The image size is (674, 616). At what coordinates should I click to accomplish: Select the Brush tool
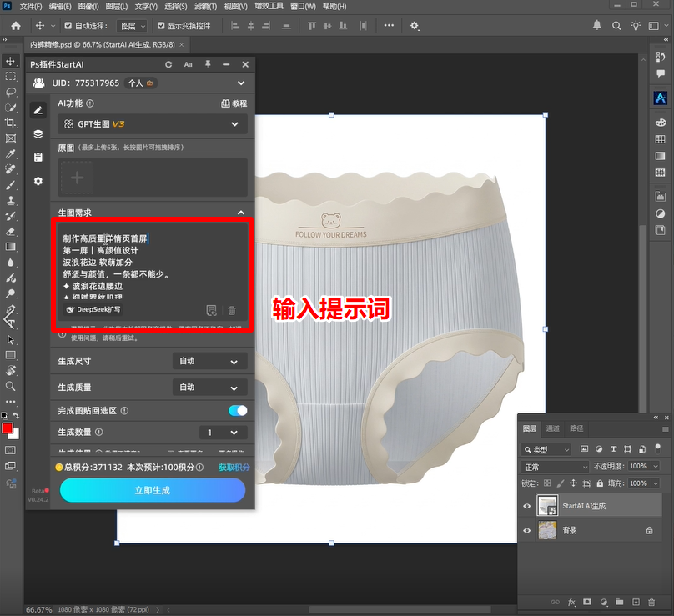10,185
